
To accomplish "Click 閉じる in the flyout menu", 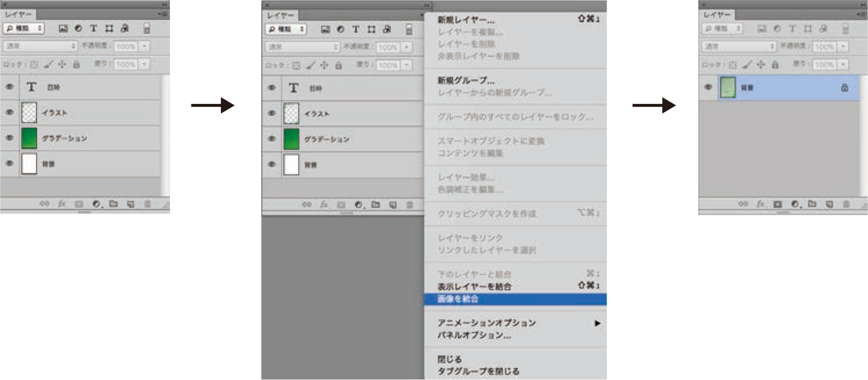I will pos(449,359).
